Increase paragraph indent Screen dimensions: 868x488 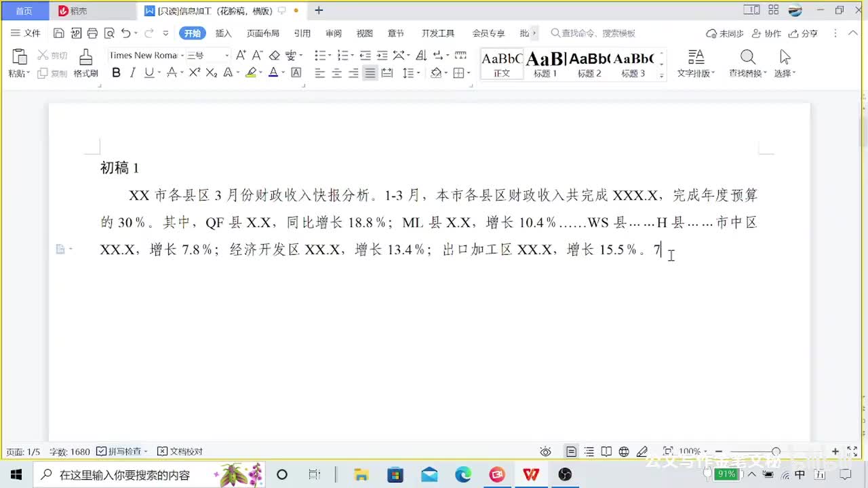coord(382,55)
